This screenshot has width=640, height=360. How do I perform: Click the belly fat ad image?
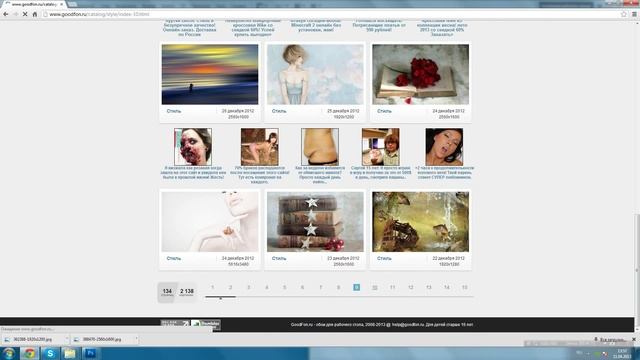pos(320,147)
